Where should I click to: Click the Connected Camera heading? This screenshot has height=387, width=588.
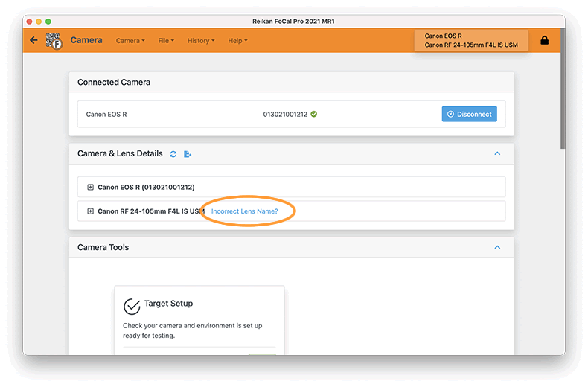click(x=114, y=82)
